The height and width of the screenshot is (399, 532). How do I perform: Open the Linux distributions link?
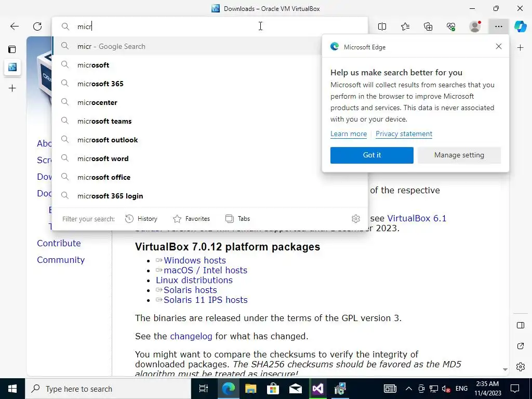(194, 280)
